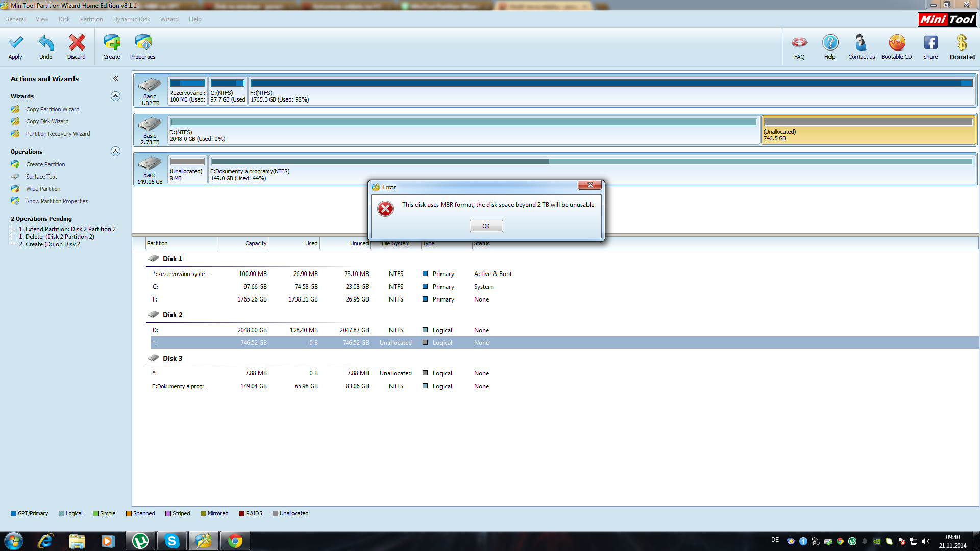The height and width of the screenshot is (551, 980).
Task: Collapse the Wizards section
Action: (x=116, y=96)
